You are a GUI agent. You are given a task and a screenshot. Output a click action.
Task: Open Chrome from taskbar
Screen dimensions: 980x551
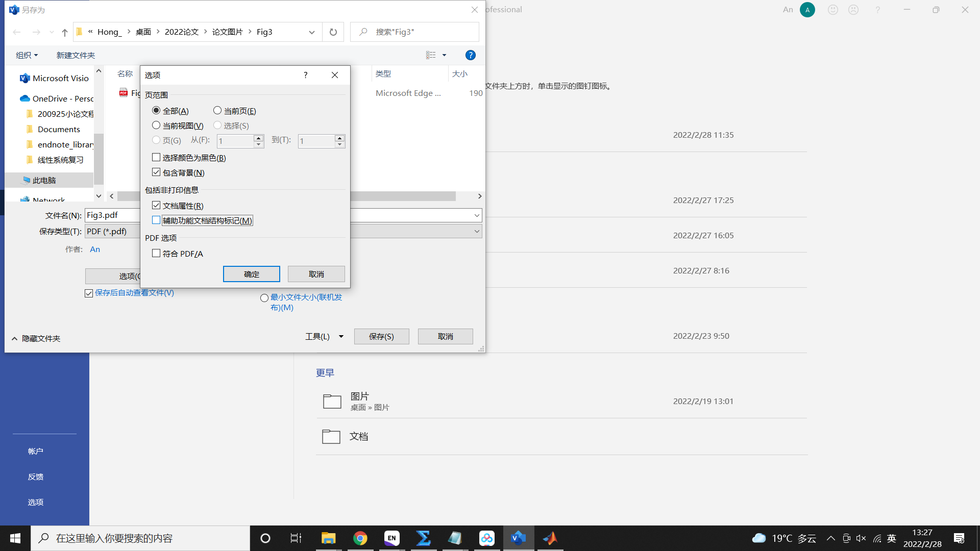click(360, 538)
